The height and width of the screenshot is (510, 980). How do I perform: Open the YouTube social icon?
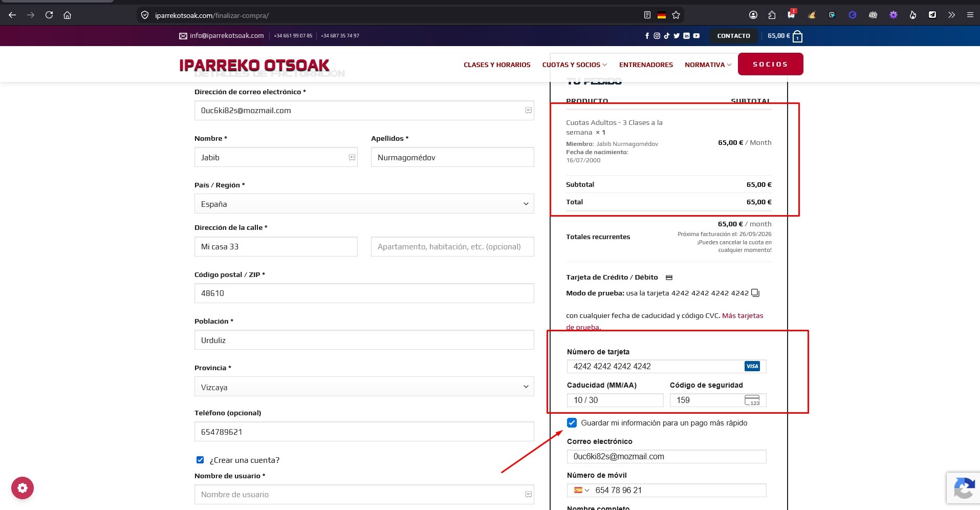point(696,36)
